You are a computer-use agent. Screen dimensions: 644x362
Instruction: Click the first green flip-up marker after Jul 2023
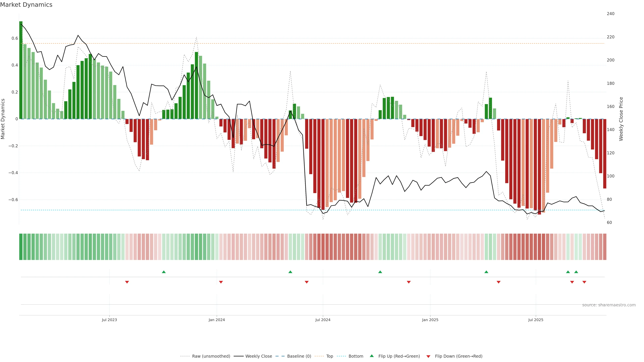pyautogui.click(x=164, y=272)
